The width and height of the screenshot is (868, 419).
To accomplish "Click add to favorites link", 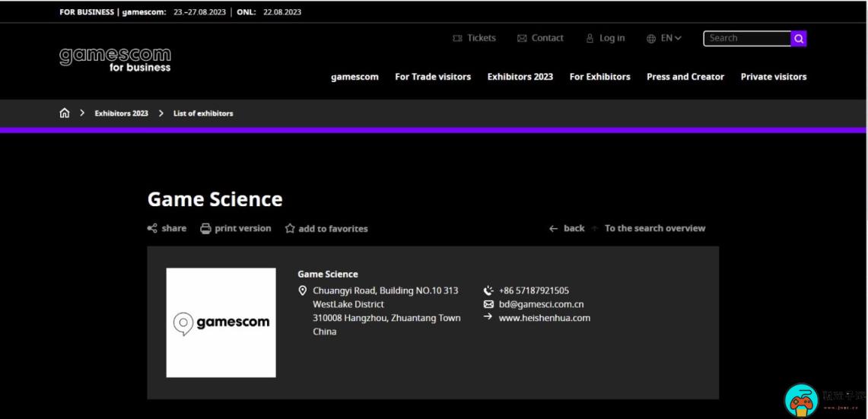I will (332, 229).
